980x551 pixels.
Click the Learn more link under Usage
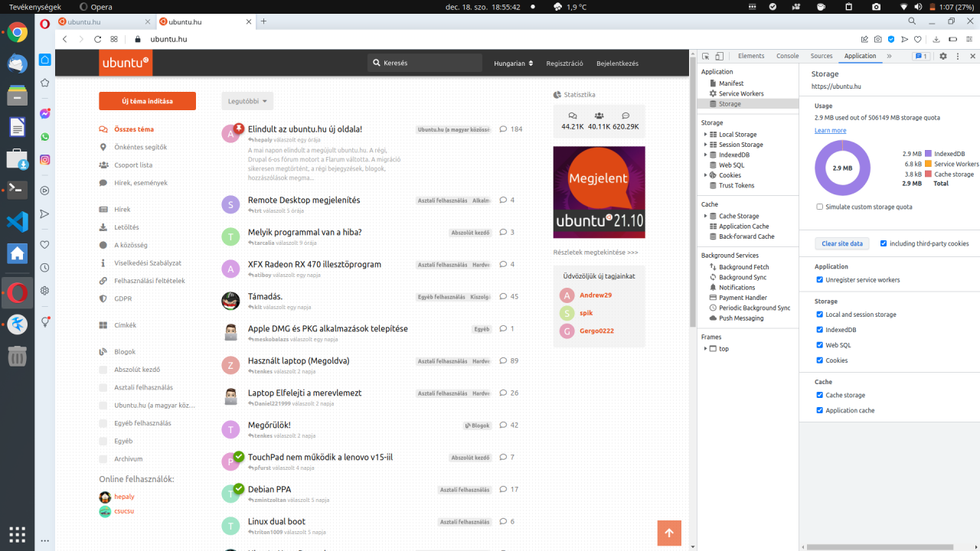point(830,131)
